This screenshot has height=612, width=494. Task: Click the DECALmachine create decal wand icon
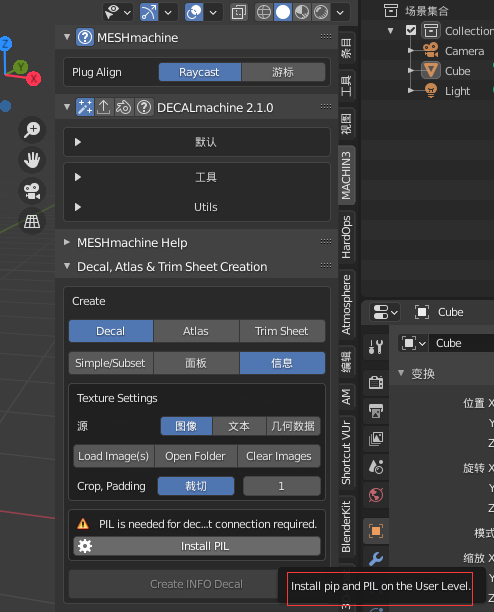(85, 107)
